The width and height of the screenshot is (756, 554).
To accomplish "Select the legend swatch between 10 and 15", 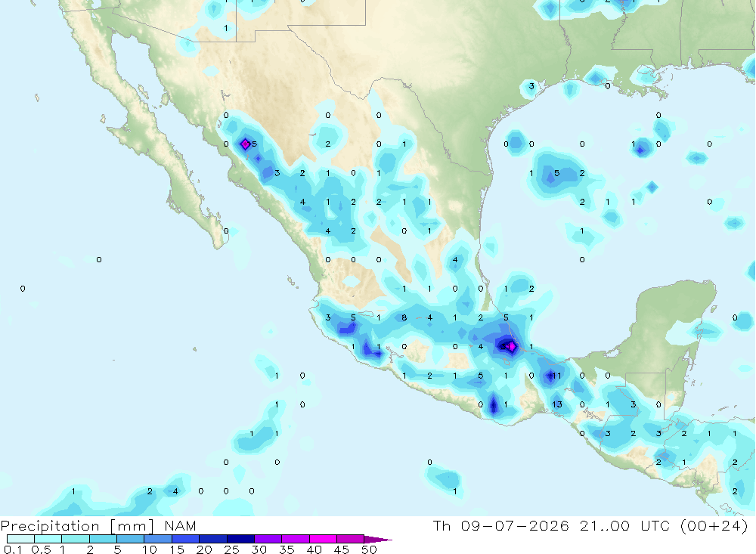I will (158, 539).
